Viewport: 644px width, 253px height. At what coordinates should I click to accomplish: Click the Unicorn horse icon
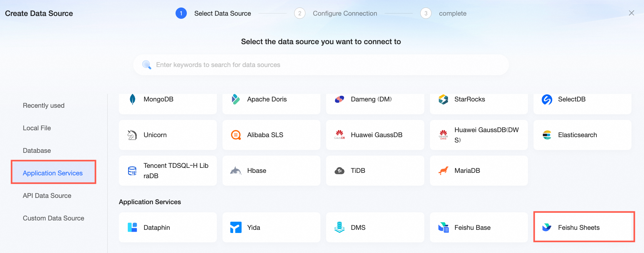coord(132,135)
